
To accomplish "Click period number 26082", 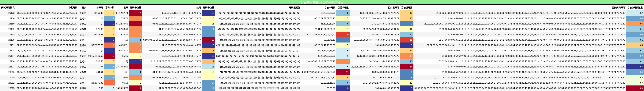I will pyautogui.click(x=11, y=83).
